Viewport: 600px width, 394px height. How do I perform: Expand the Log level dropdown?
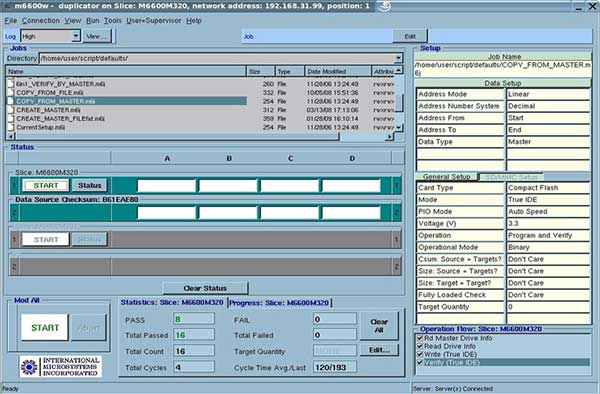coord(76,36)
